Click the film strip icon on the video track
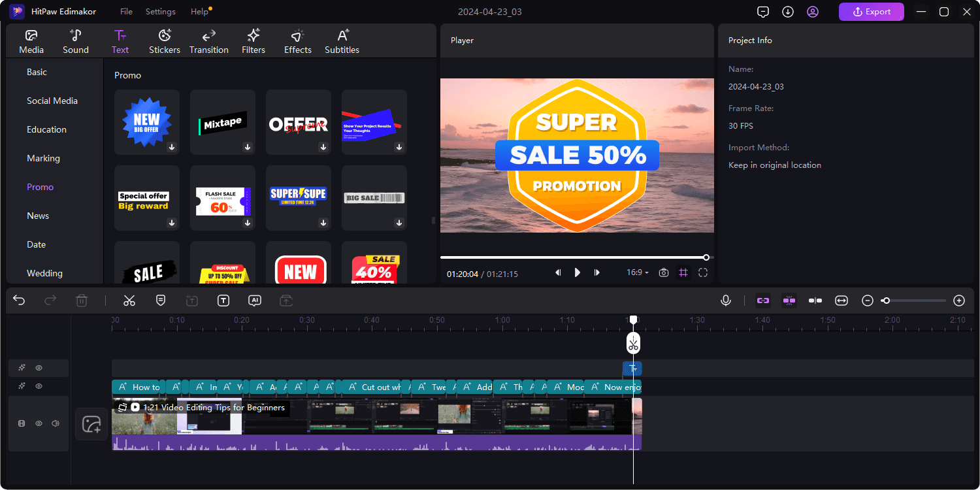The width and height of the screenshot is (980, 490). 22,423
